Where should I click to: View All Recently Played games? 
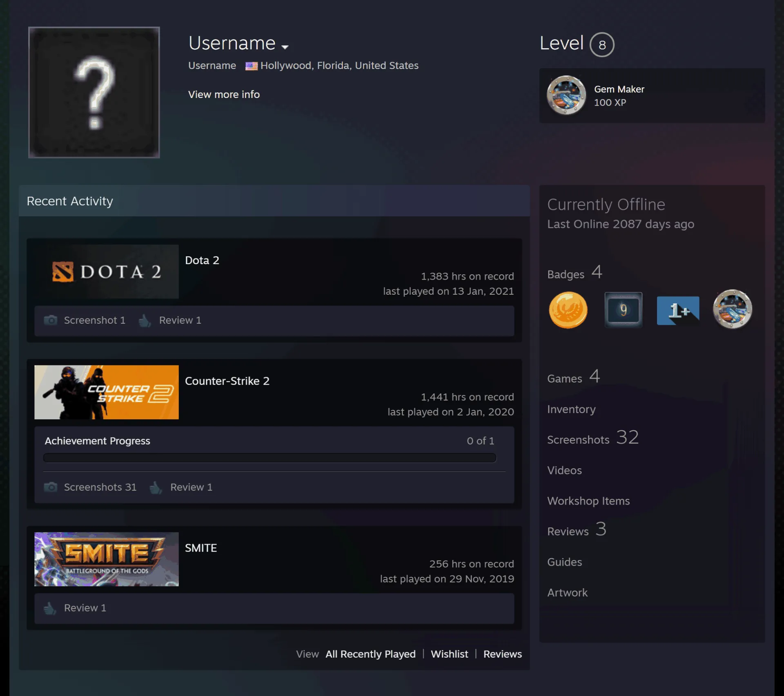pyautogui.click(x=370, y=654)
